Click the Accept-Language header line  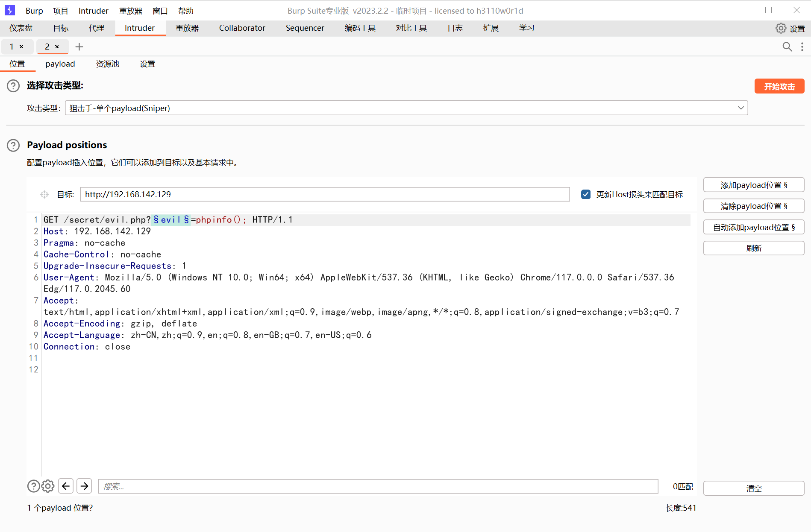(208, 335)
